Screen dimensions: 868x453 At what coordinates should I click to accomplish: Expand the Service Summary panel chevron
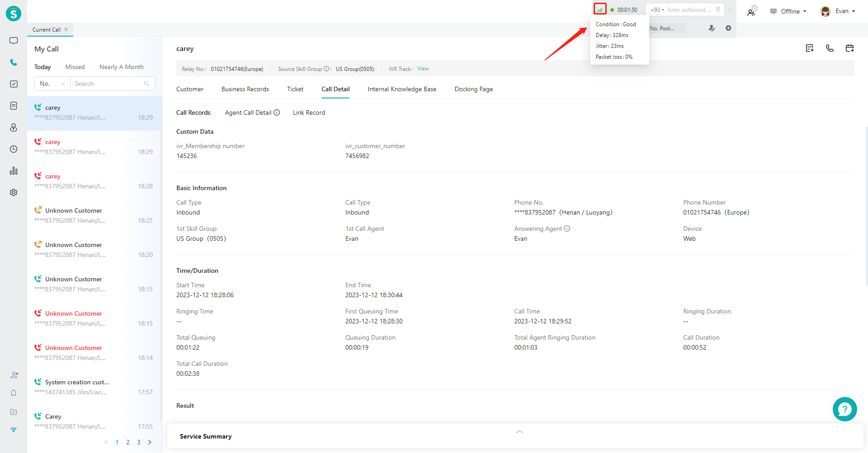(x=519, y=432)
